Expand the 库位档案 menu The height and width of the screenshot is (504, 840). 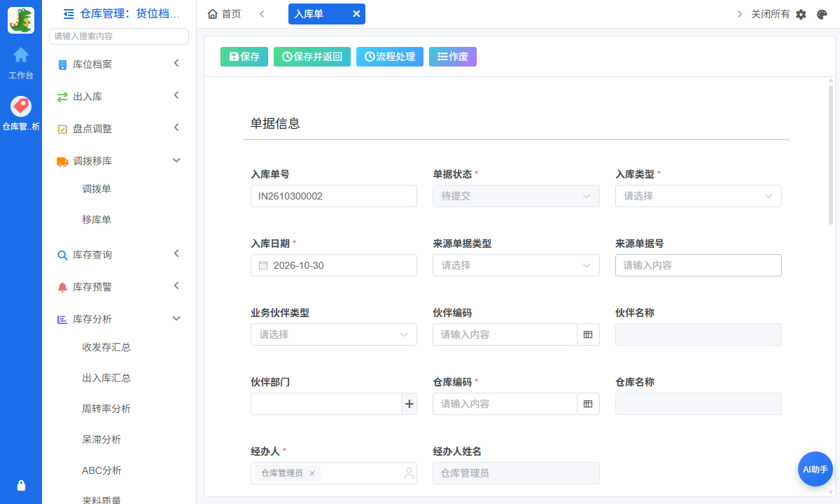tap(119, 64)
